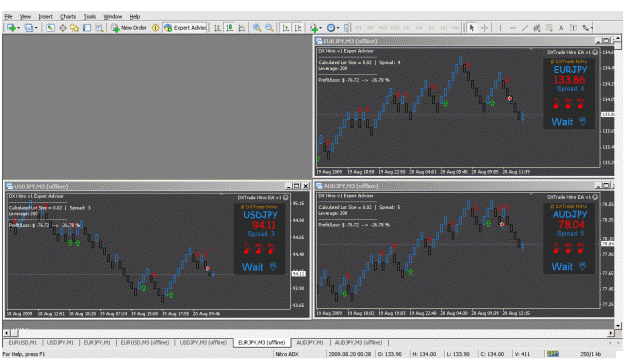Select the M1 timeframe button

click(x=358, y=28)
